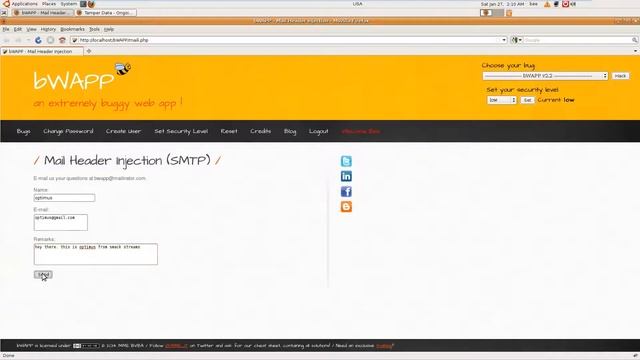Go to the browser home page icon

[x=62, y=40]
